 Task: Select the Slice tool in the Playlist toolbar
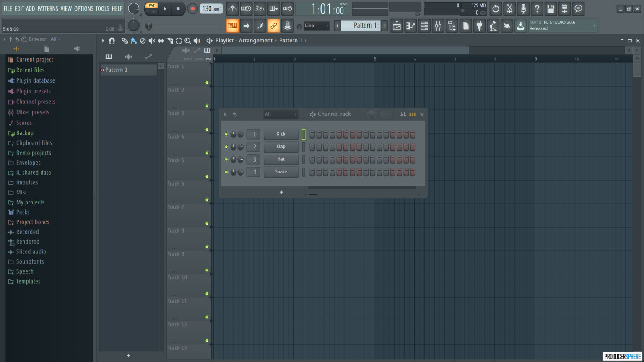coord(170,41)
